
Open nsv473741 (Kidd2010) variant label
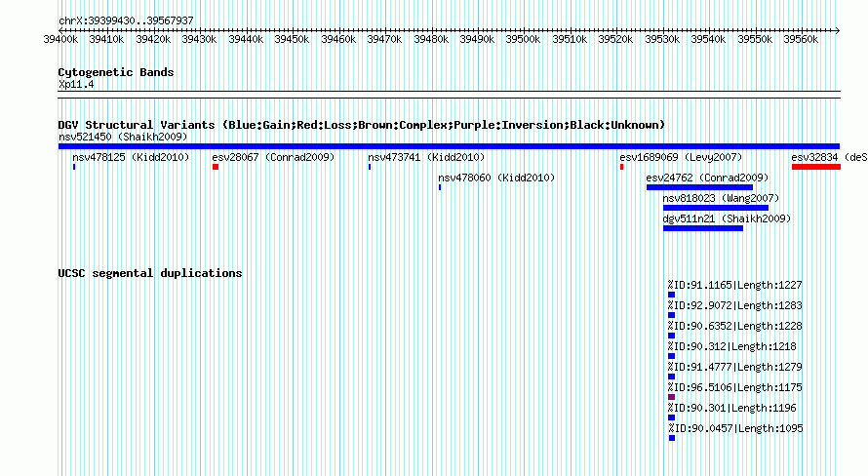coord(426,157)
